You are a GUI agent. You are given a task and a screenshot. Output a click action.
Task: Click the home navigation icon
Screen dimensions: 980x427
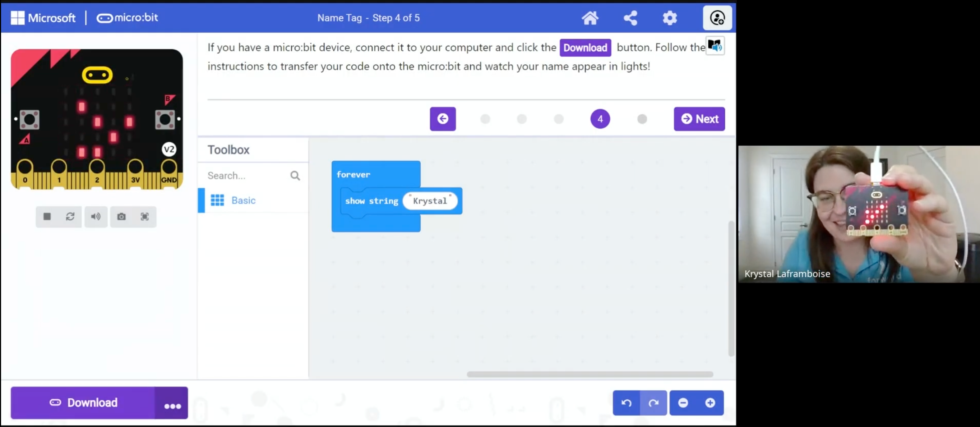590,18
